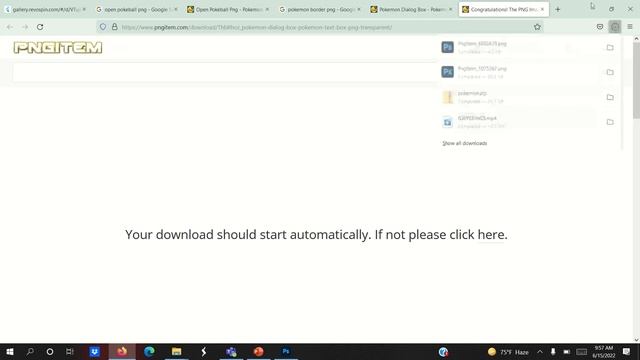
Task: Bookmark this page with the star icon
Action: [x=537, y=27]
